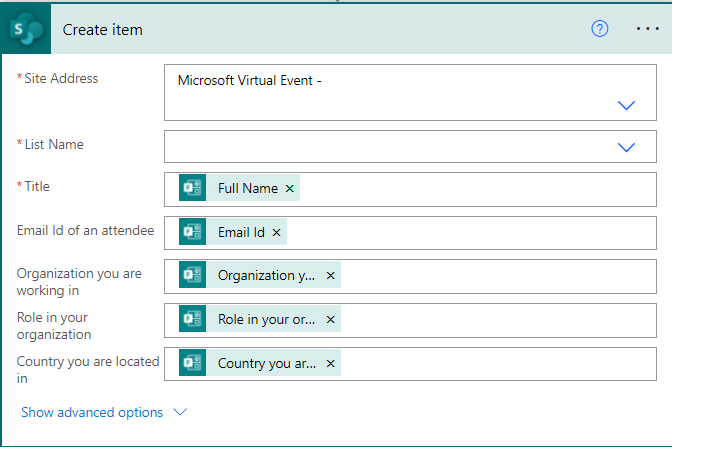Click the Forms icon on Role token
This screenshot has height=456, width=701.
pyautogui.click(x=193, y=319)
